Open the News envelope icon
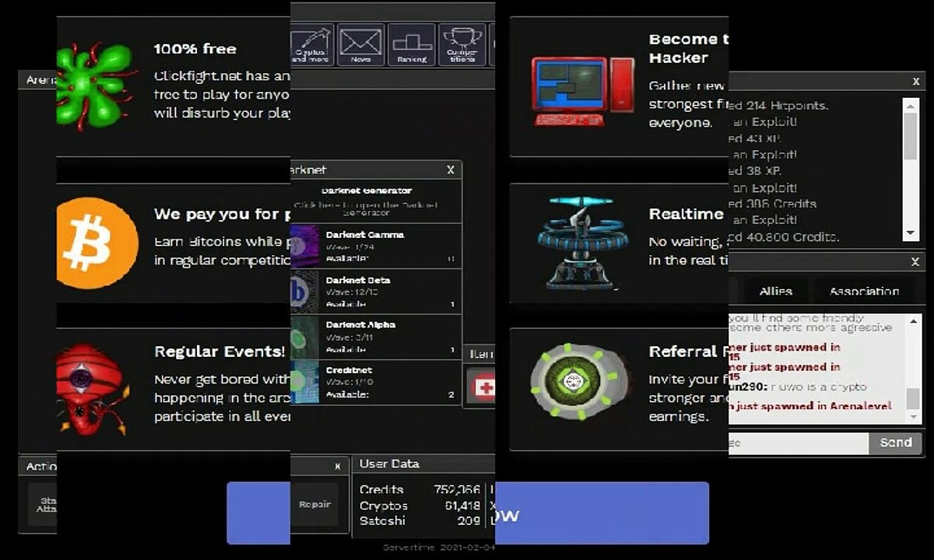 pyautogui.click(x=361, y=44)
